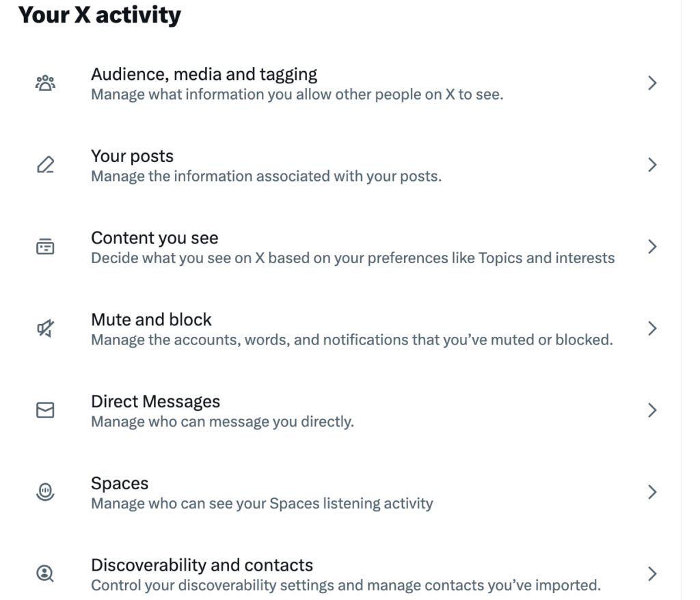Open the Audience, media and tagging settings
This screenshot has height=600, width=700.
coord(204,74)
